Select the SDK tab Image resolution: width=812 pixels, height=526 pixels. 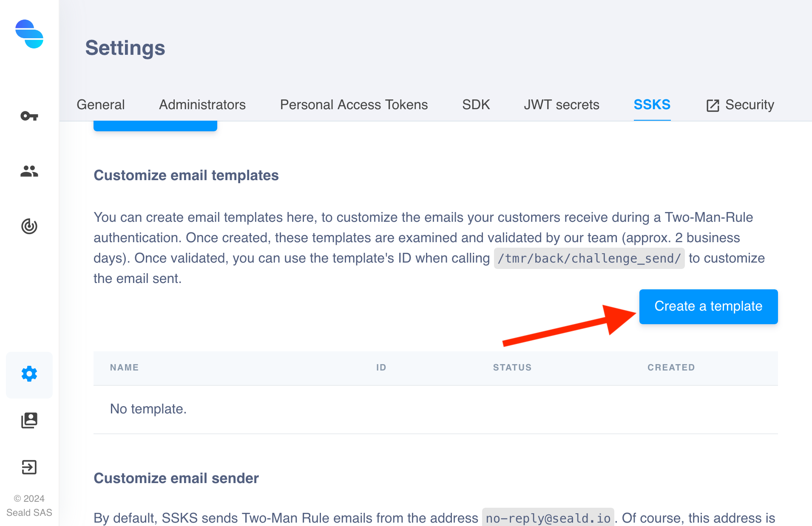(x=476, y=105)
